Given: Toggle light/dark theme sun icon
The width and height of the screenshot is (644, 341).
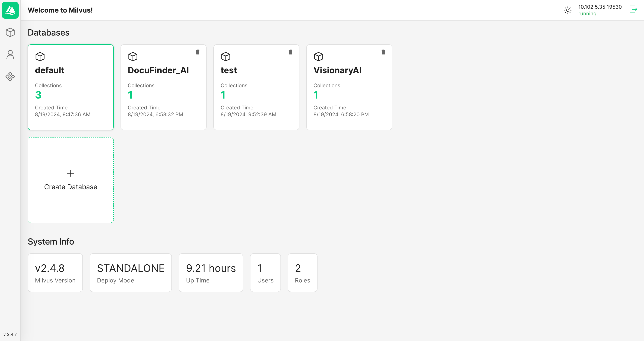Looking at the screenshot, I should point(568,10).
